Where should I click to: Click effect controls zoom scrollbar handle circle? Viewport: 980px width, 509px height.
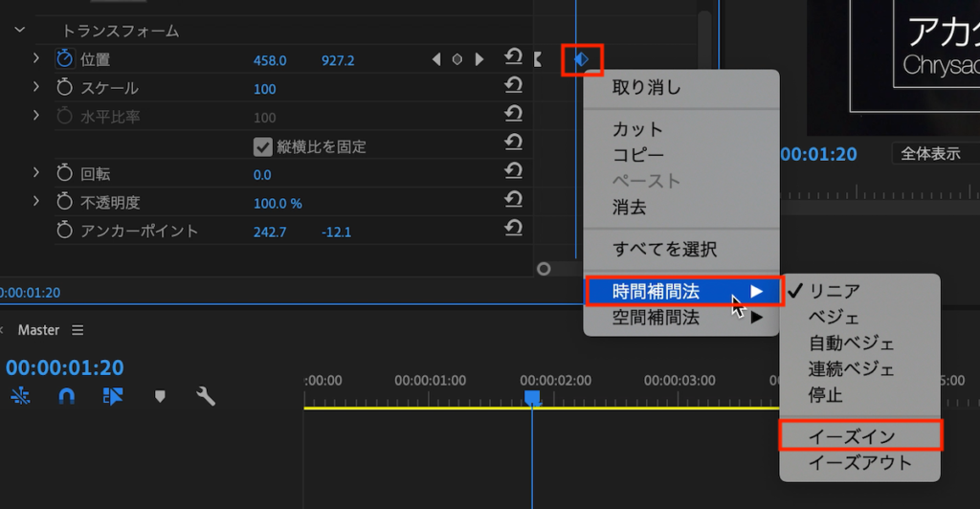[544, 269]
